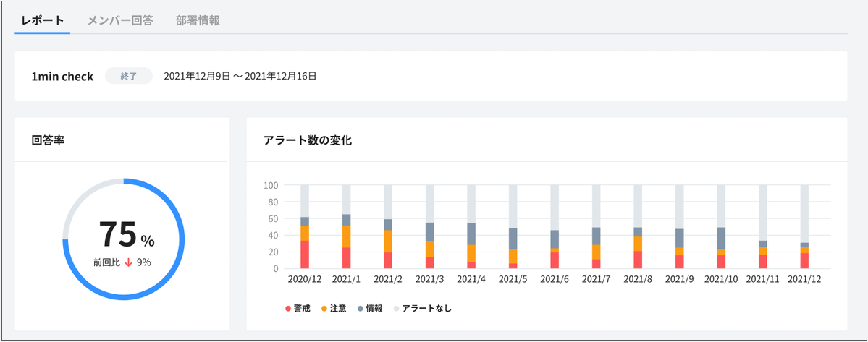The width and height of the screenshot is (868, 342).
Task: Toggle the 警戒 red legend dot
Action: 287,309
